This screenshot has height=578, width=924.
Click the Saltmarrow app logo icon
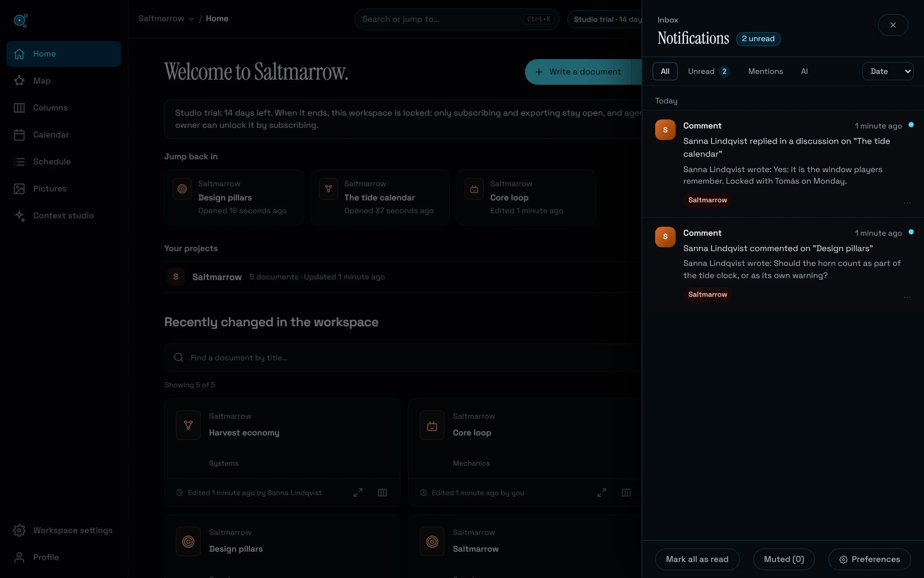[21, 20]
